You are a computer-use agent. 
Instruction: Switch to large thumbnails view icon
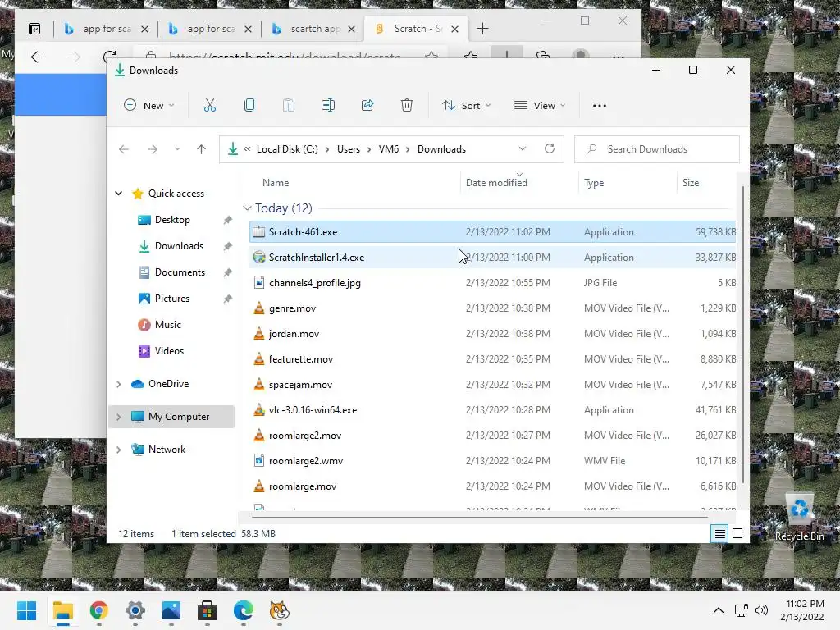[737, 533]
